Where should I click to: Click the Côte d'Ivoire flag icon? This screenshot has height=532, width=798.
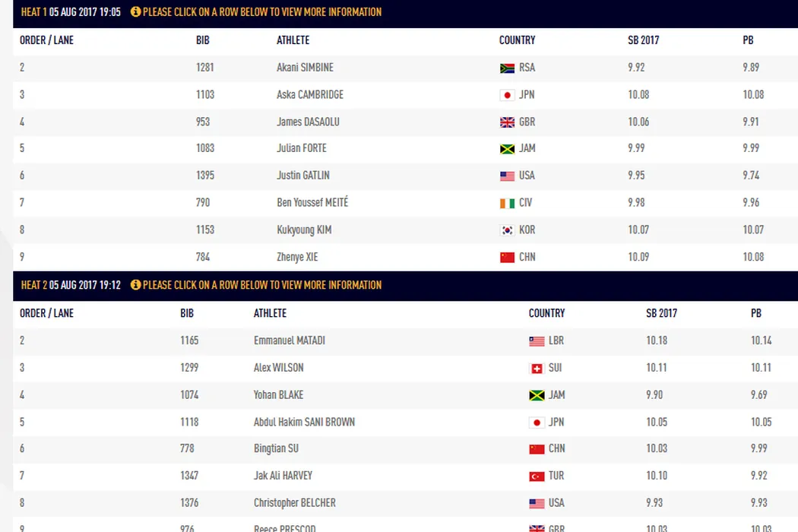pyautogui.click(x=507, y=203)
